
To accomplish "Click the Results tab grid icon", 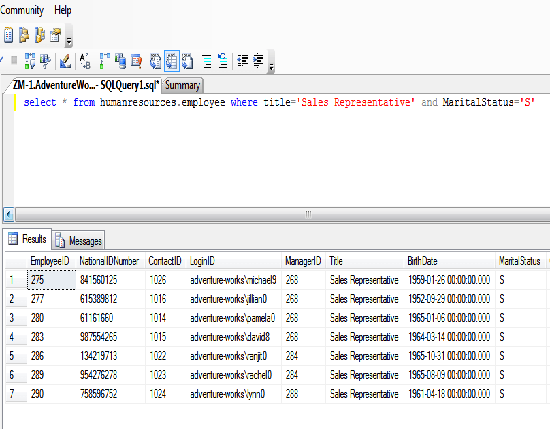I will tap(13, 239).
